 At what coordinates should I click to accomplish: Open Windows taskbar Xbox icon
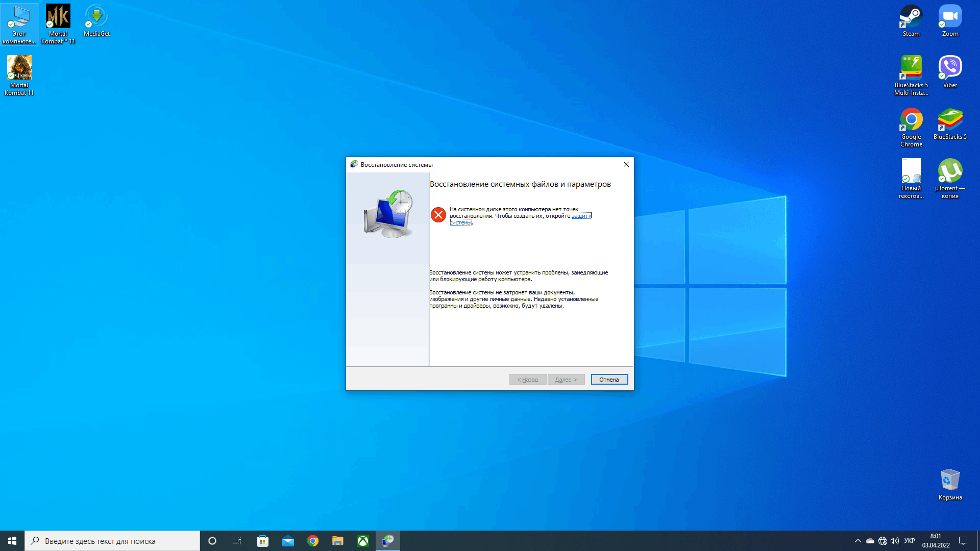363,540
